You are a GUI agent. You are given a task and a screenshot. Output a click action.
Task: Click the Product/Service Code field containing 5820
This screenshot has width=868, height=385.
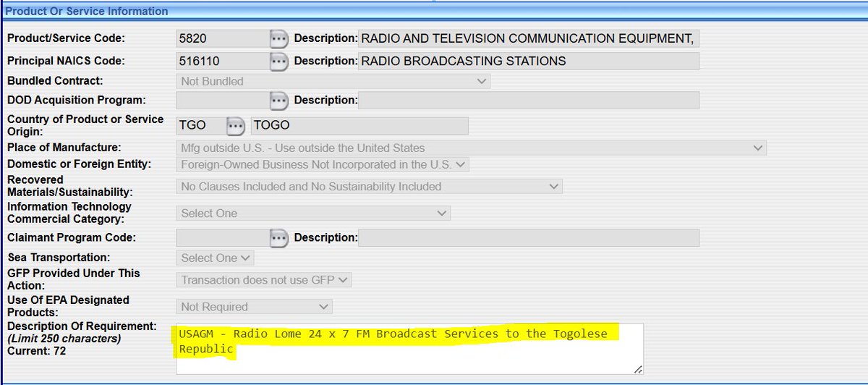point(221,39)
